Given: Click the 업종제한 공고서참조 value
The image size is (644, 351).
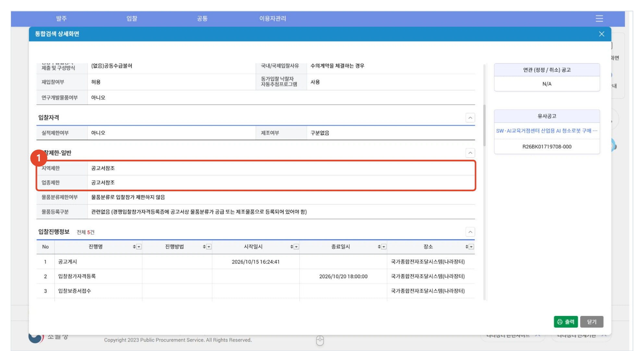Looking at the screenshot, I should tap(103, 182).
